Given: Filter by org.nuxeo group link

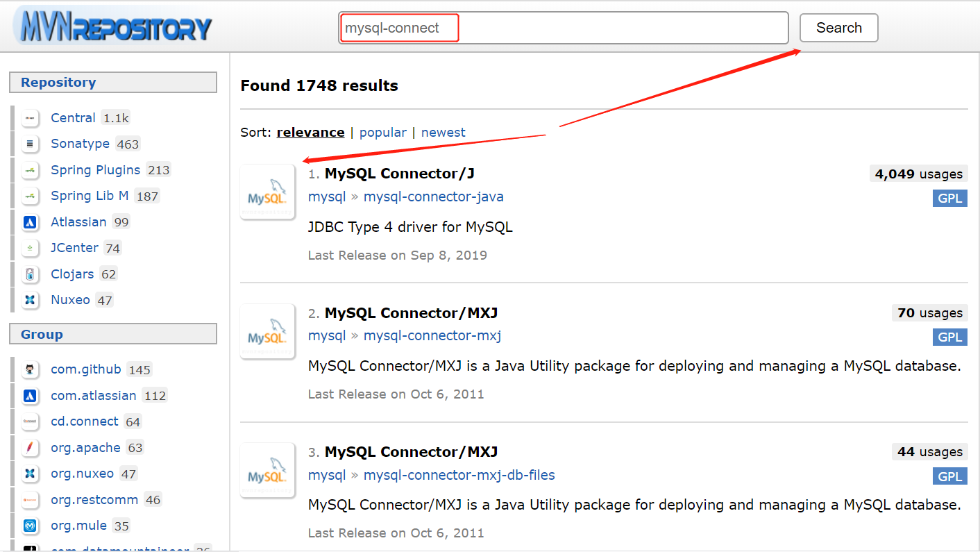Looking at the screenshot, I should click(82, 474).
